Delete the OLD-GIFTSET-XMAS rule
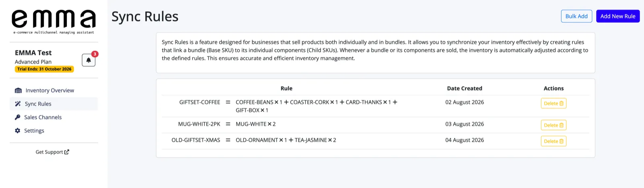 553,141
